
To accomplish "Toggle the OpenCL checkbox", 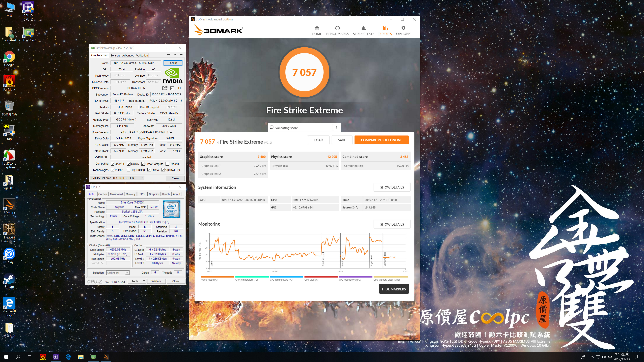I will pos(113,164).
